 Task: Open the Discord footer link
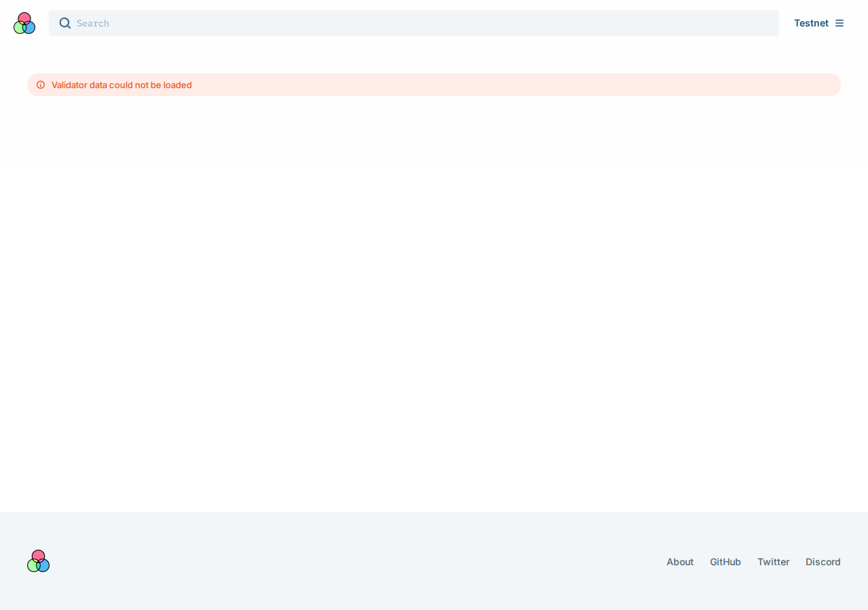pos(823,562)
